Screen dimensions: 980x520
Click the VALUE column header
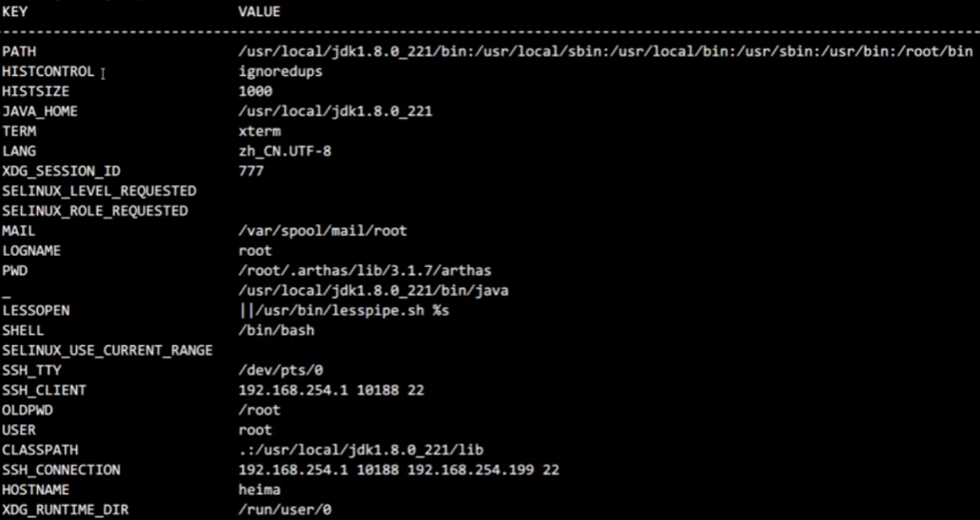point(259,11)
